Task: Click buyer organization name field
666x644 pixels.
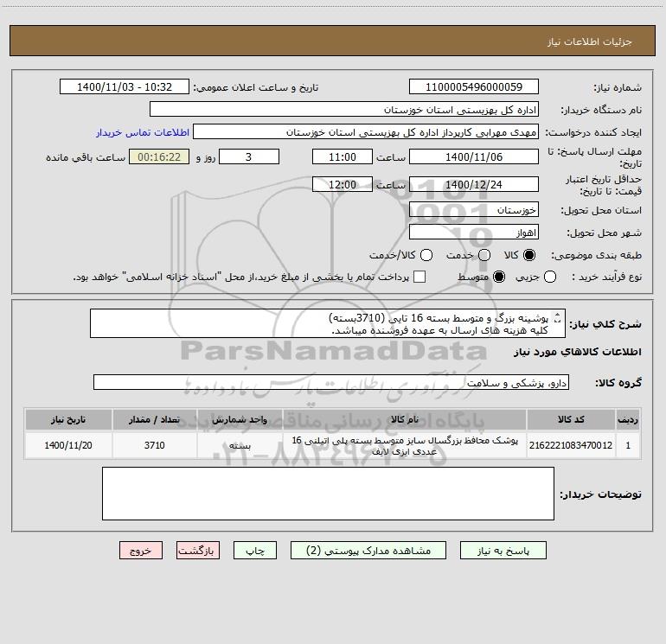Action: tap(344, 109)
